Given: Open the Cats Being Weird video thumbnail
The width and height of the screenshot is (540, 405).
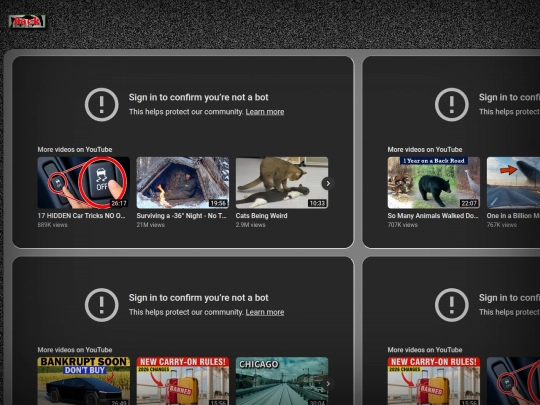Looking at the screenshot, I should [282, 183].
